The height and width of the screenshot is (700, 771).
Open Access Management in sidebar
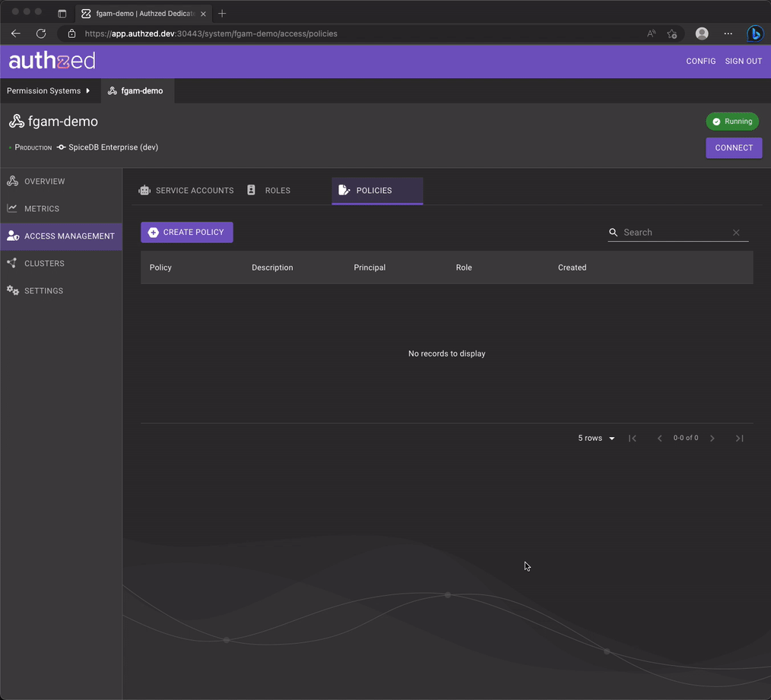point(61,236)
